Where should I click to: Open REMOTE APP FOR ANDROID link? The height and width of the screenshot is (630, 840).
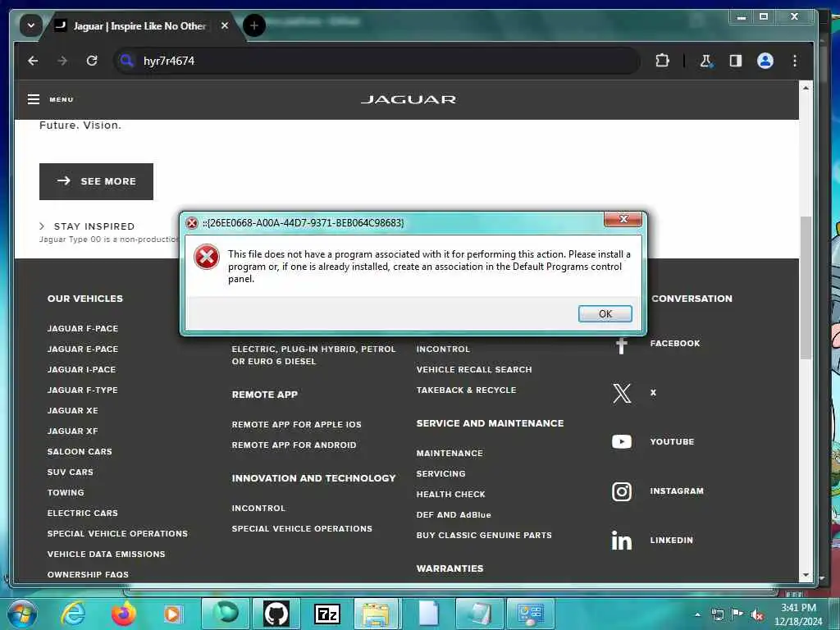pos(294,445)
